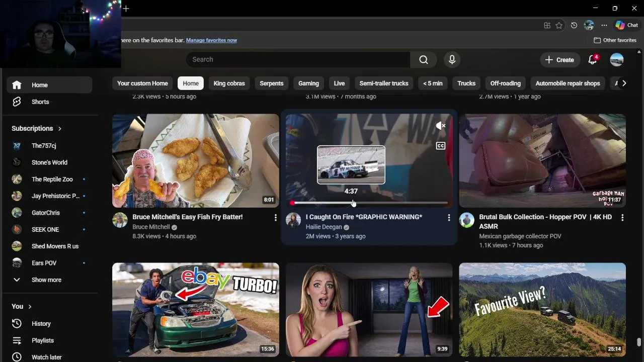
Task: Open the eBay Turbo video thumbnail
Action: (x=196, y=310)
